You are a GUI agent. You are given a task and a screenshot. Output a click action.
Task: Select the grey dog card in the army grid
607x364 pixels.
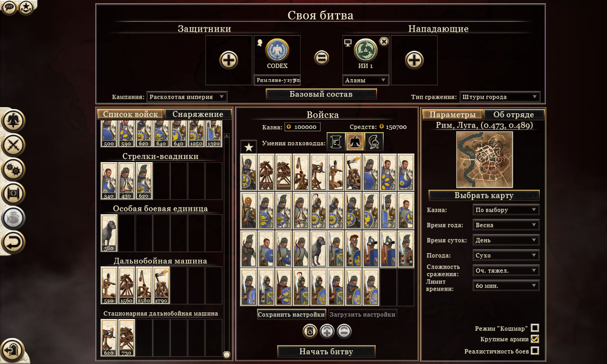319,249
